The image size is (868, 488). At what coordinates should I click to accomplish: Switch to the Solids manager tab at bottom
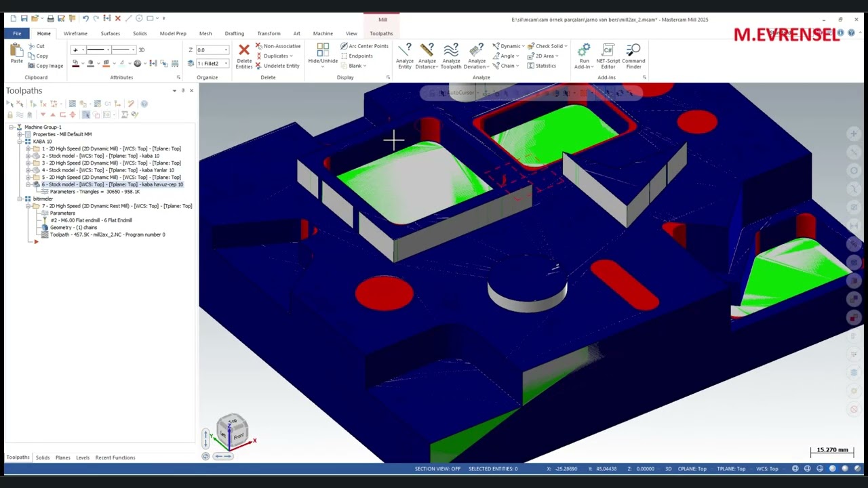tap(43, 457)
